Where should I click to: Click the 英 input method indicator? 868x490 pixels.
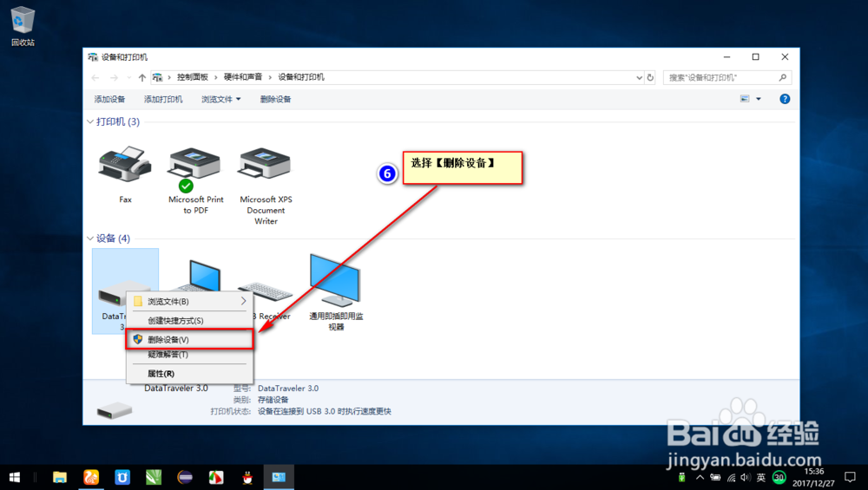point(761,477)
